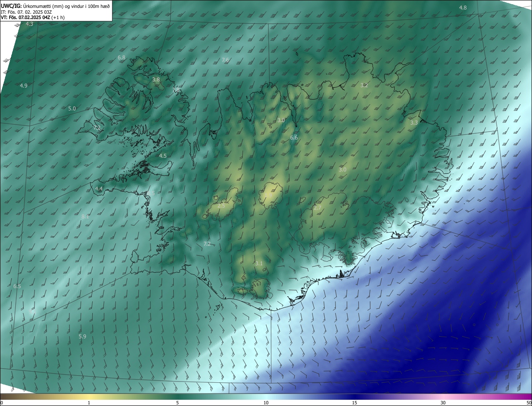Click the colorbar tick label 5
The image size is (532, 406).
click(177, 403)
